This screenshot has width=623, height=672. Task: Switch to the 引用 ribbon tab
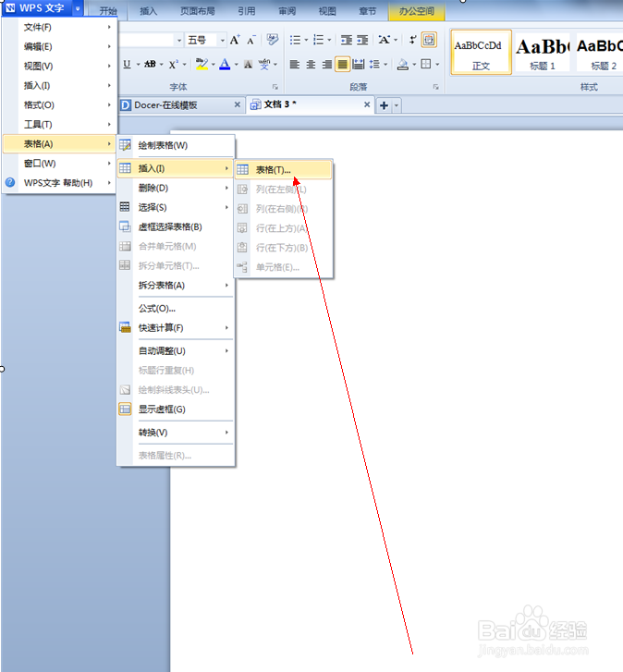[x=247, y=11]
